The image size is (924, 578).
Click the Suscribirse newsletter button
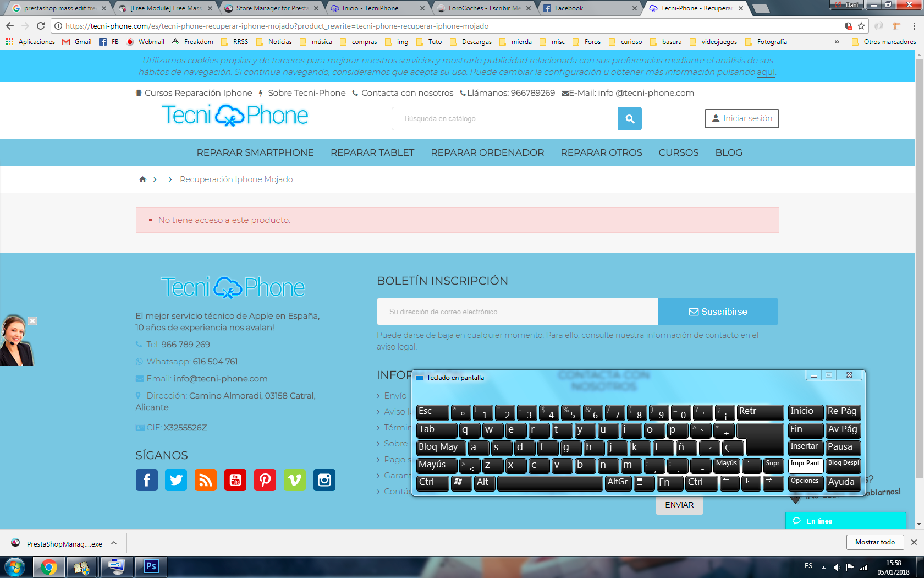[x=718, y=312]
